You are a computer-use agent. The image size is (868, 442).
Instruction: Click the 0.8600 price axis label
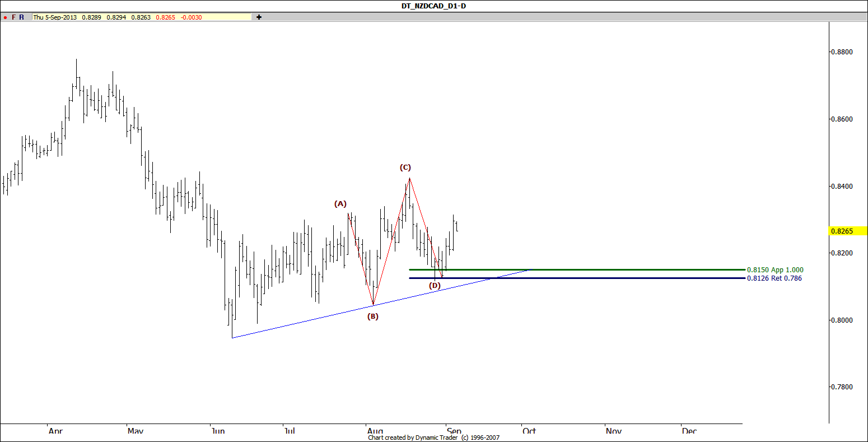click(841, 119)
